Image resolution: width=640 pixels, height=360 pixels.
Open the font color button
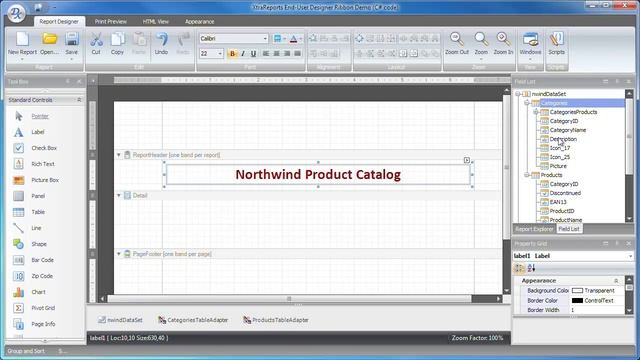click(293, 39)
